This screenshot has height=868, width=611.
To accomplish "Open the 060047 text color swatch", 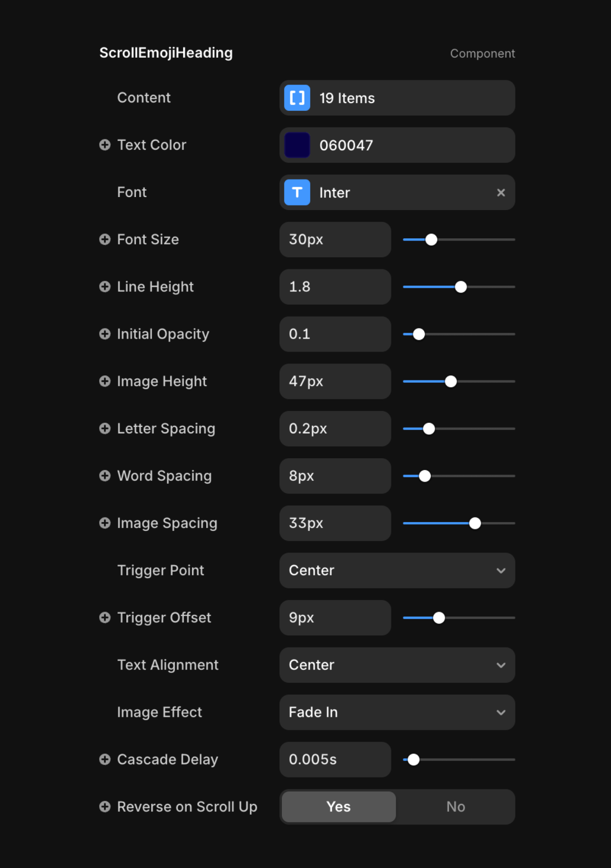I will tap(297, 145).
